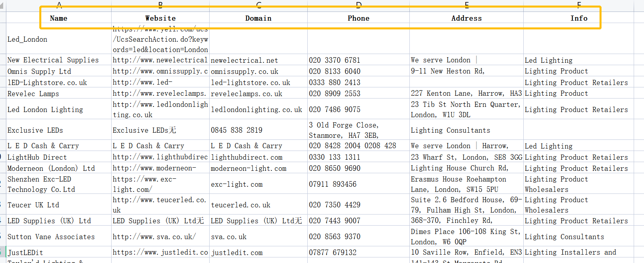Viewport: 644px width, 263px height.
Task: Click the Exclusive LEDs name cell
Action: tap(59, 130)
